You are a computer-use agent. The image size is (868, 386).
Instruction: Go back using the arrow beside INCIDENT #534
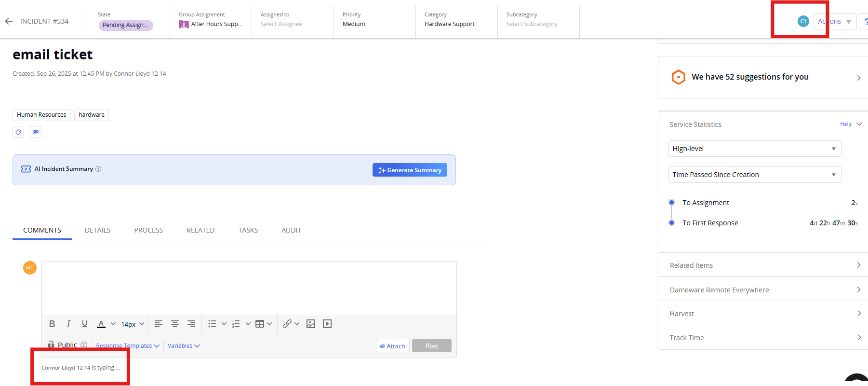click(x=9, y=21)
